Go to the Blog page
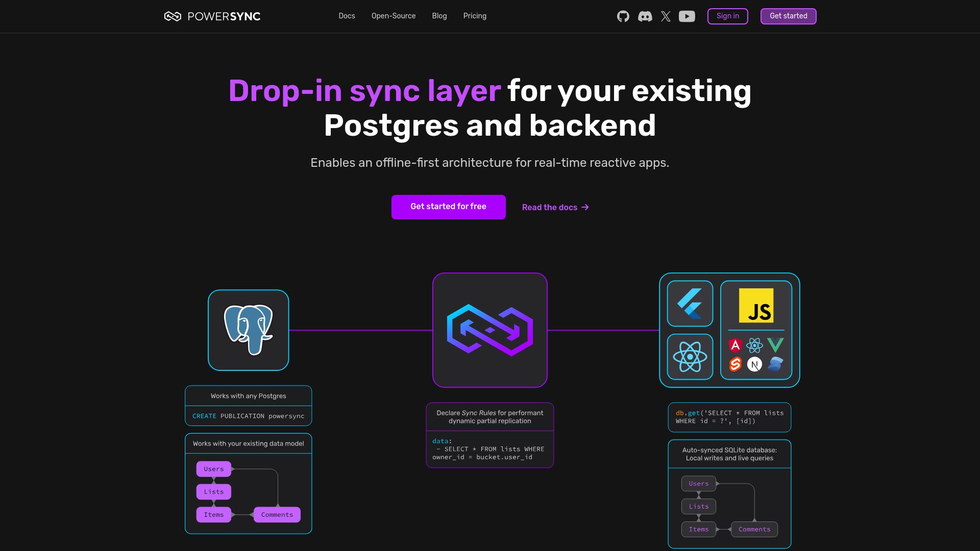Image resolution: width=980 pixels, height=551 pixels. pyautogui.click(x=439, y=16)
